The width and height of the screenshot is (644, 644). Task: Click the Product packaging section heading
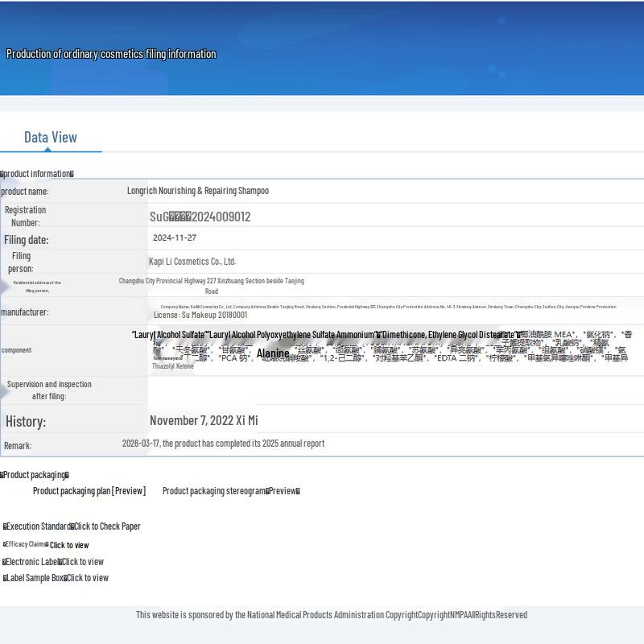pyautogui.click(x=35, y=475)
